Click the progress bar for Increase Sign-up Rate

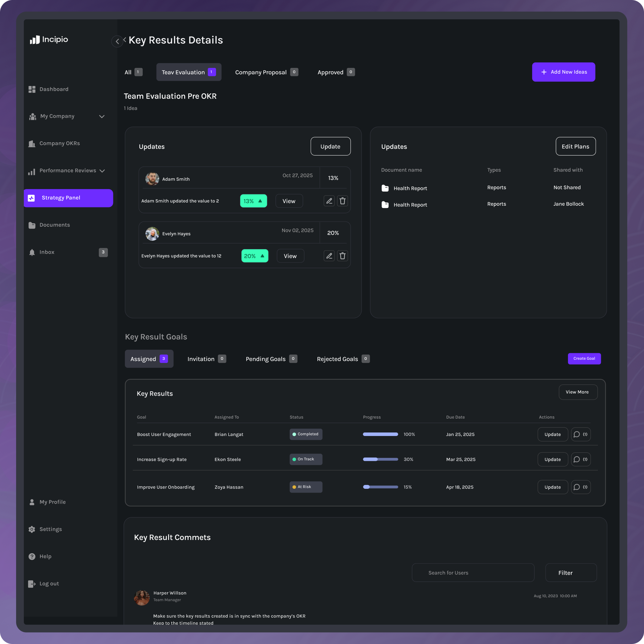(x=380, y=459)
